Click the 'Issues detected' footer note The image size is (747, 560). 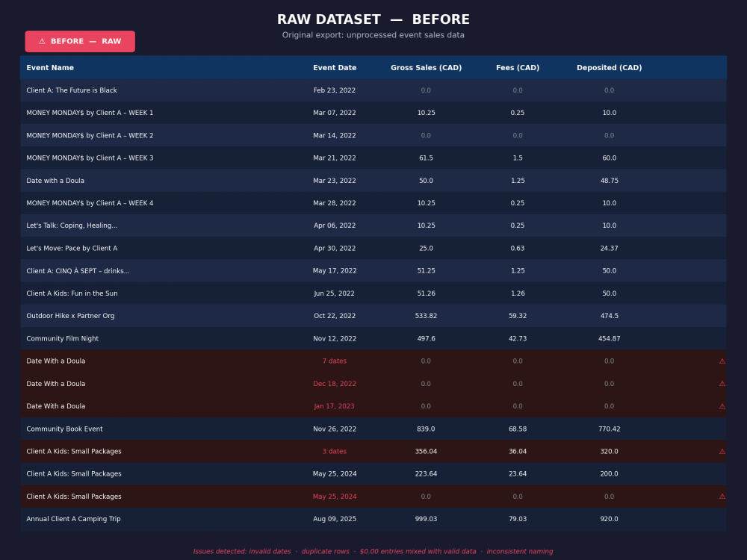[373, 552]
